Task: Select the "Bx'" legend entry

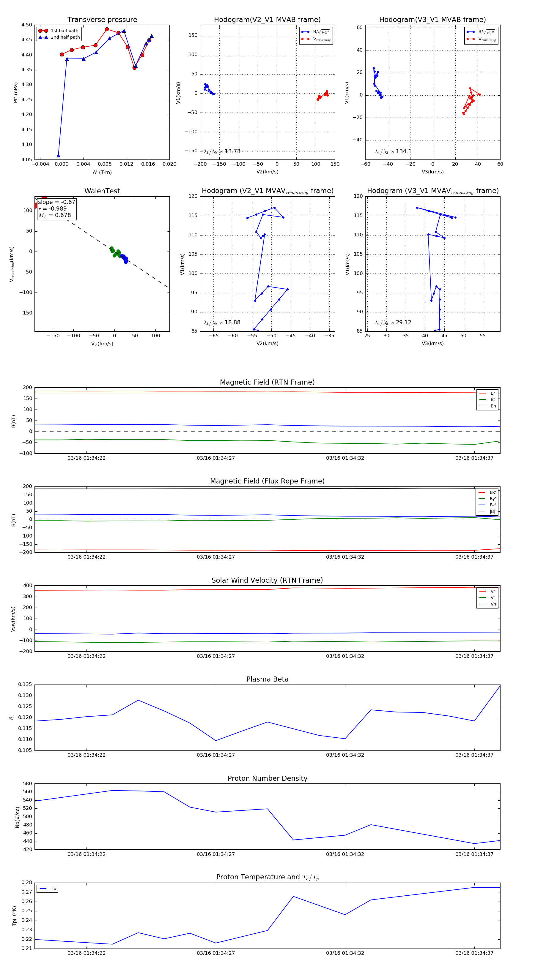Action: (x=487, y=492)
